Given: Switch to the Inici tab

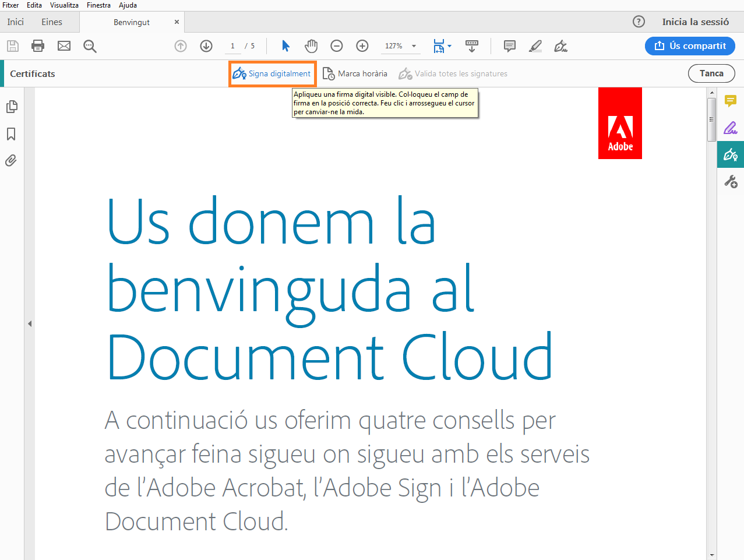Looking at the screenshot, I should 16,22.
